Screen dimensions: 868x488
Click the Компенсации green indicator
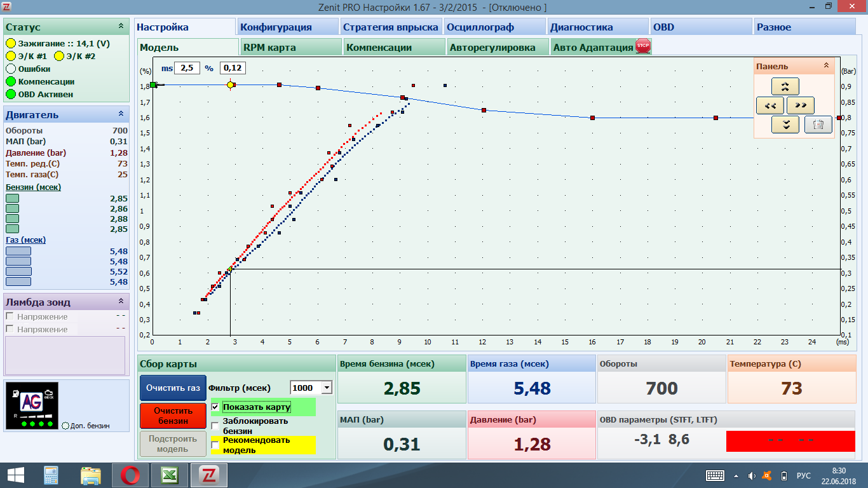11,82
